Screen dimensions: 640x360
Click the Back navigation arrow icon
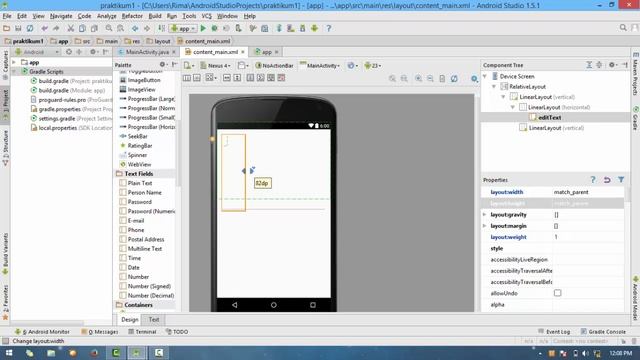pos(135,28)
